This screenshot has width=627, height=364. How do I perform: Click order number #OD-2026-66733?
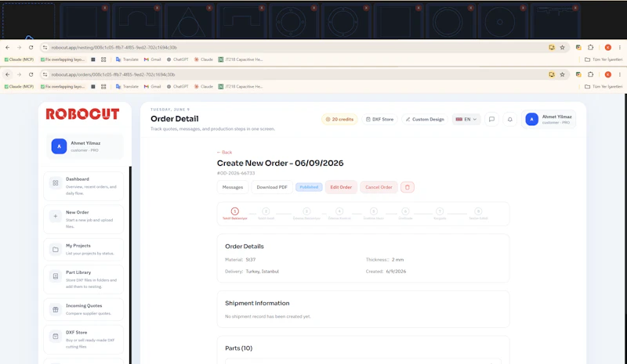point(236,173)
